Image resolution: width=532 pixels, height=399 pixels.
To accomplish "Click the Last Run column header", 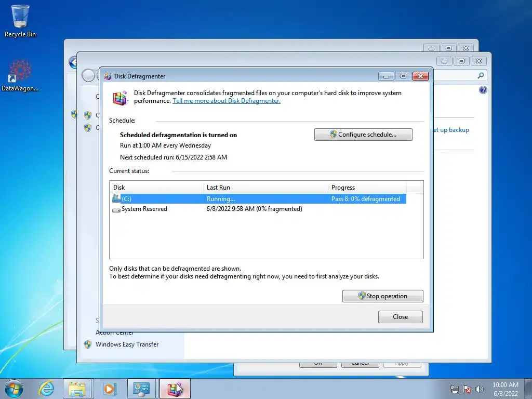I will 265,187.
